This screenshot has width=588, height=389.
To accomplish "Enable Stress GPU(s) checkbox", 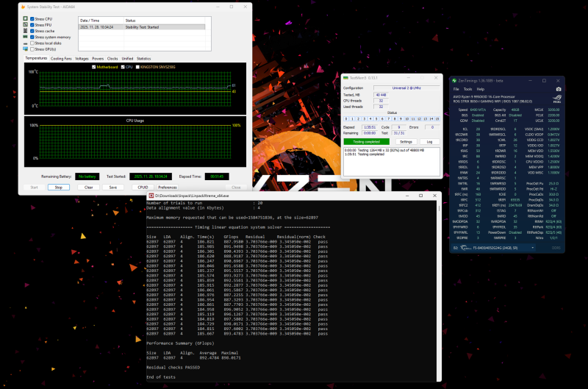I will (x=32, y=49).
